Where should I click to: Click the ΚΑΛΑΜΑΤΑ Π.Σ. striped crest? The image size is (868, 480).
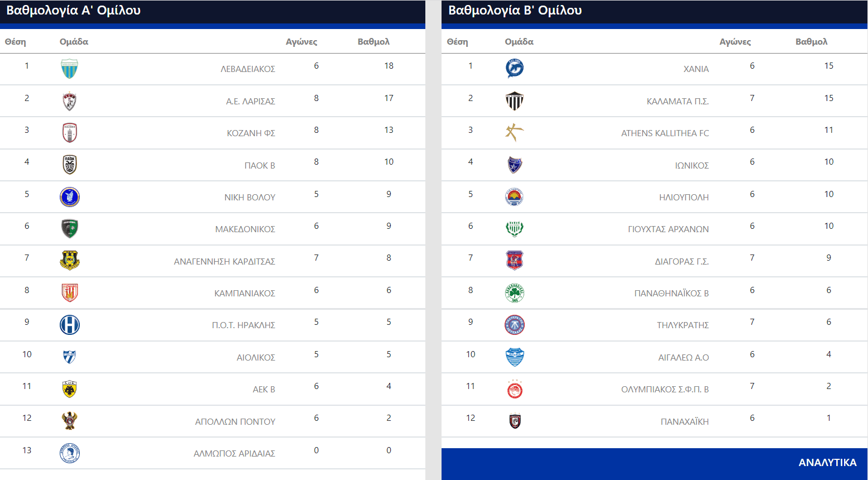pos(514,101)
